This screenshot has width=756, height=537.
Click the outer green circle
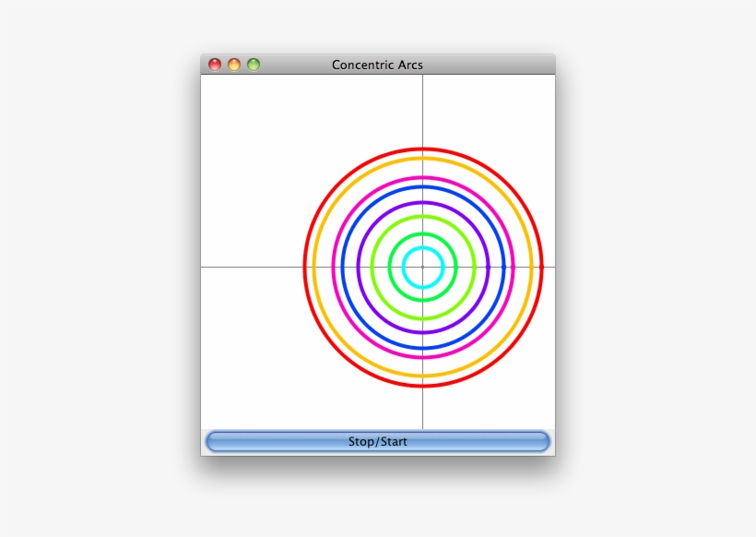coord(422,215)
